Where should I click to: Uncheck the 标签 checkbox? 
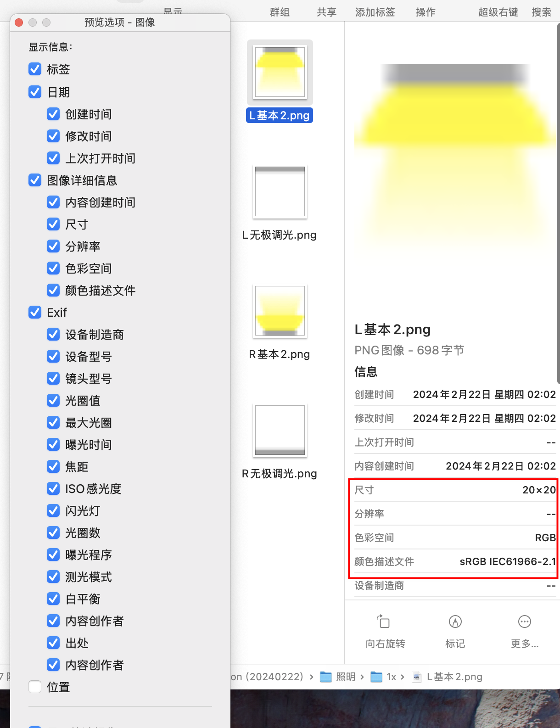(x=35, y=69)
